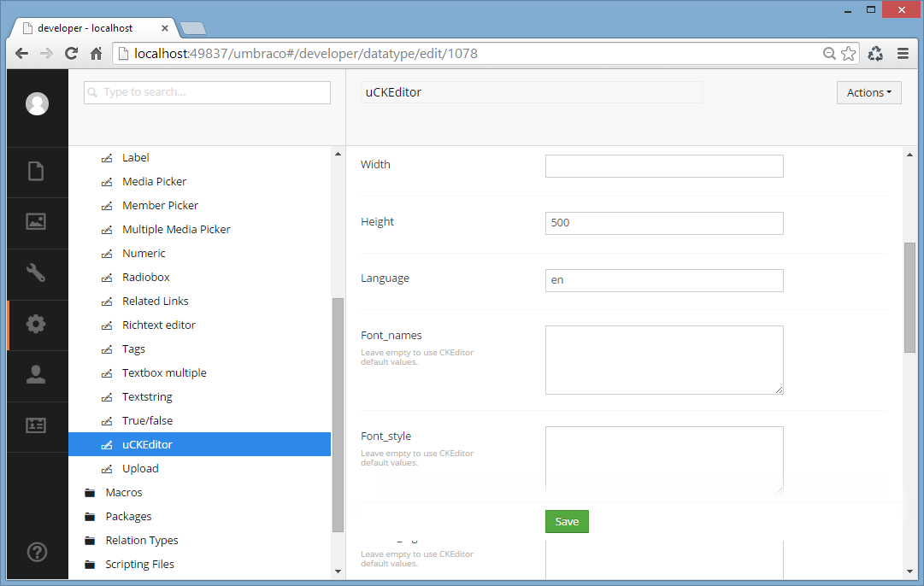Click the browser back arrow
The image size is (924, 586).
[22, 54]
